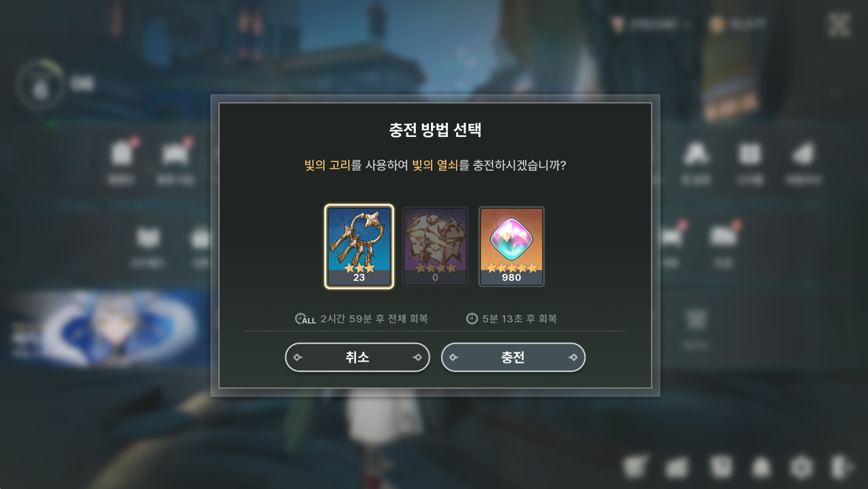Click the blurred bell-shaped icon in the bottom row
The width and height of the screenshot is (868, 489).
[x=760, y=467]
